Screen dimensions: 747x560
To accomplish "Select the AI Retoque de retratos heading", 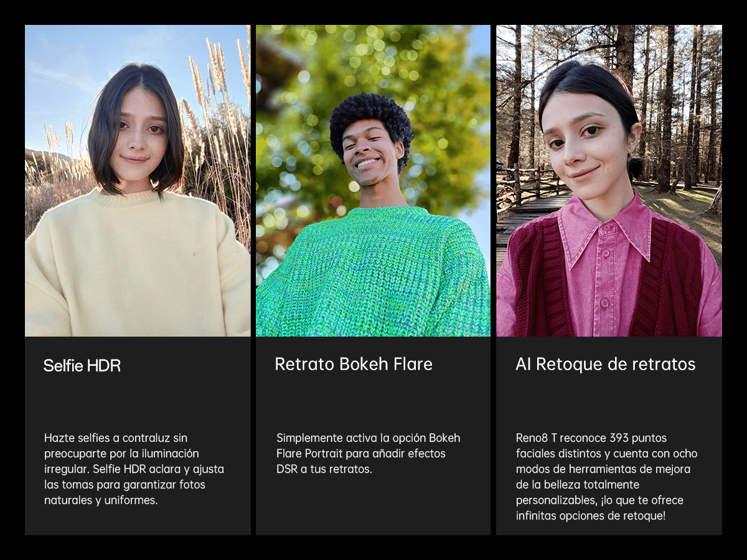I will coord(606,364).
